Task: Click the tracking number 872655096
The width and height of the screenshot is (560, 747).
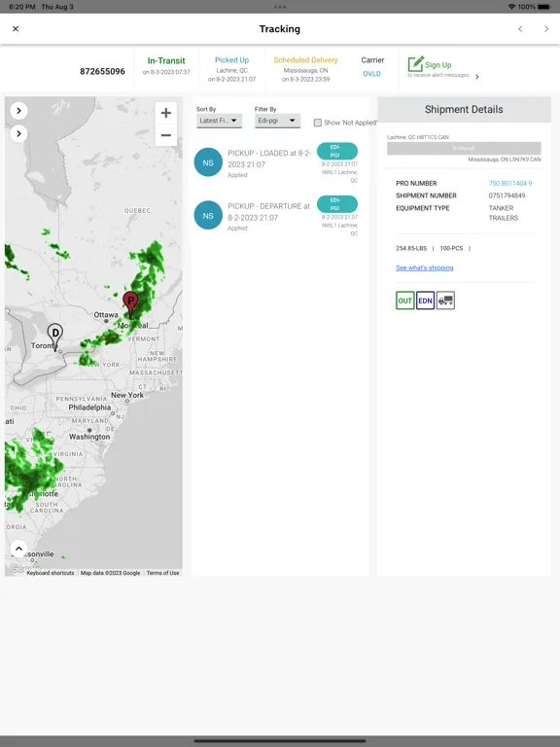Action: (102, 71)
